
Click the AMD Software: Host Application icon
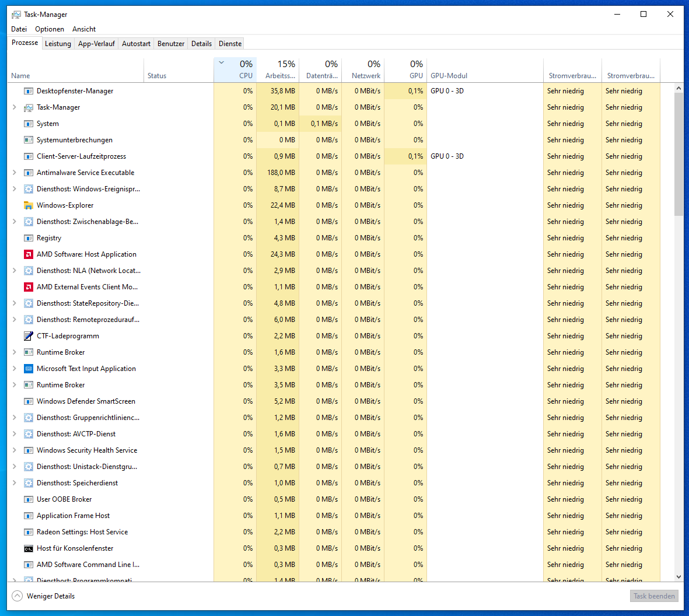[x=28, y=254]
